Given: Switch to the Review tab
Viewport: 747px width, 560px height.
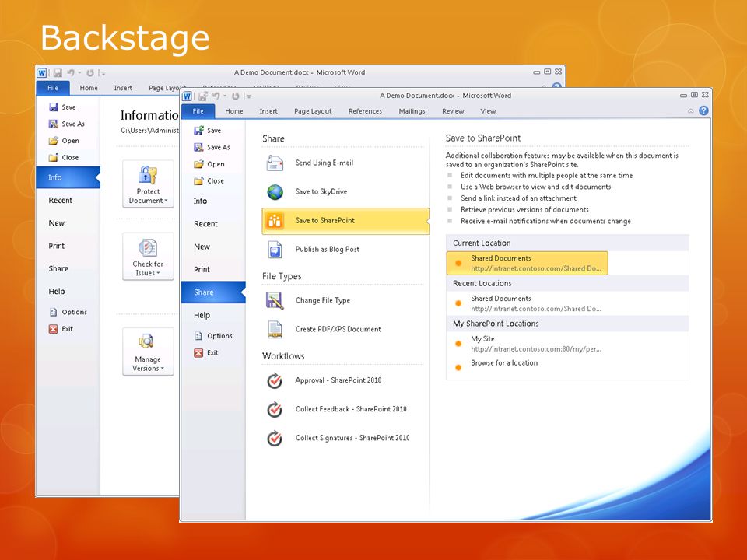Looking at the screenshot, I should [453, 111].
